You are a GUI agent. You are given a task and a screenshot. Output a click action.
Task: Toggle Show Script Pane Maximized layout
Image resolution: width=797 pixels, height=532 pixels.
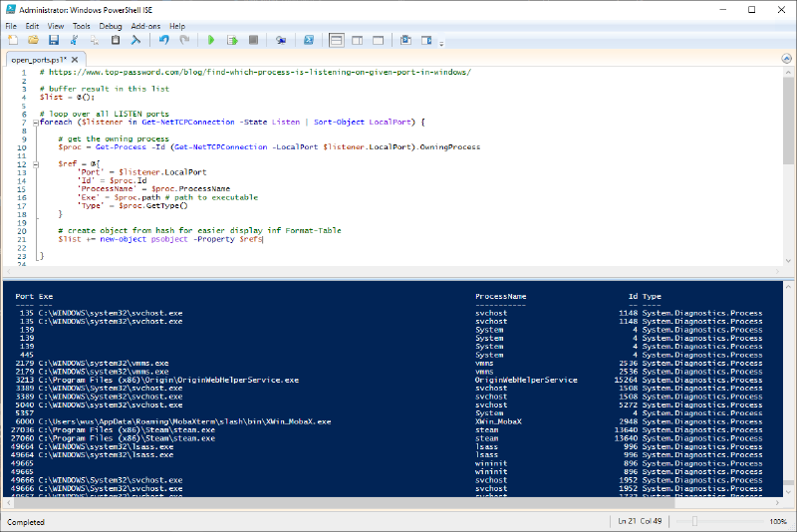[377, 40]
